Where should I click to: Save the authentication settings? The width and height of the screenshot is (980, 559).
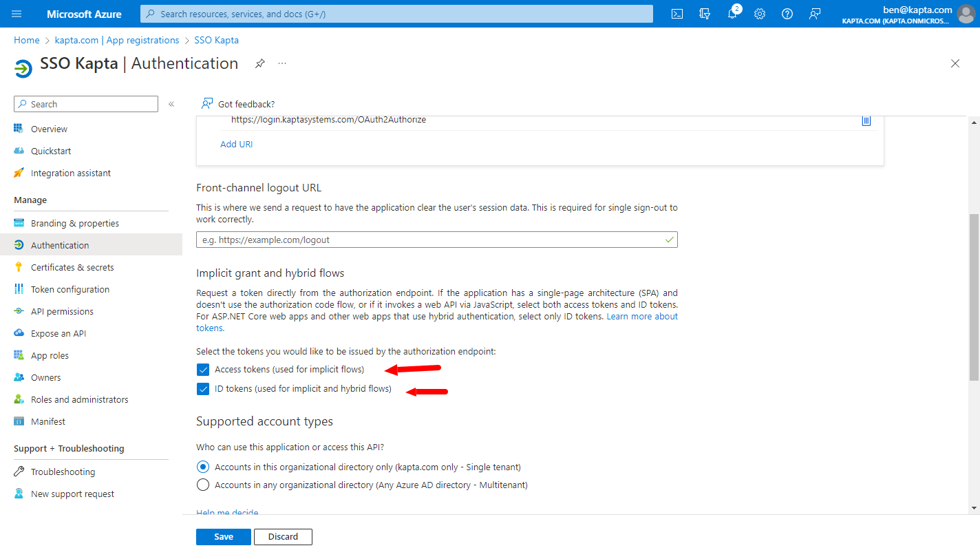pos(223,536)
